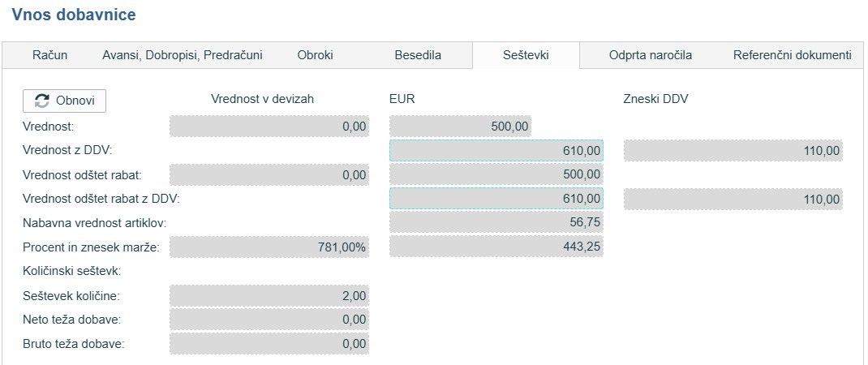Click the Seštevek količine field

tap(269, 296)
